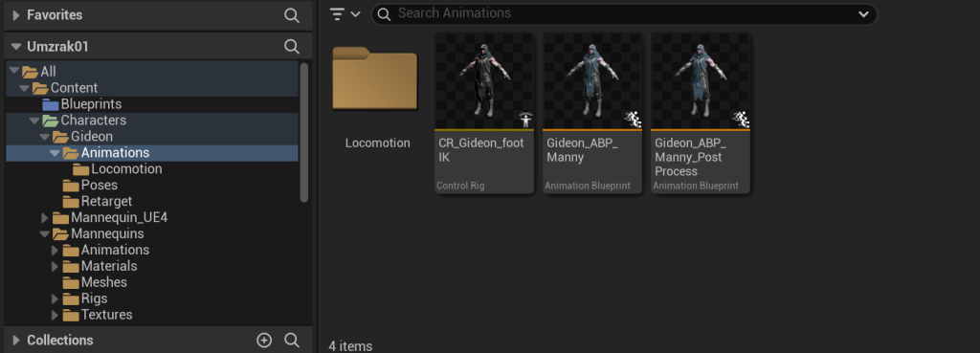The width and height of the screenshot is (980, 353).
Task: Click the folder icon beside Locomotion tree row
Action: click(80, 169)
